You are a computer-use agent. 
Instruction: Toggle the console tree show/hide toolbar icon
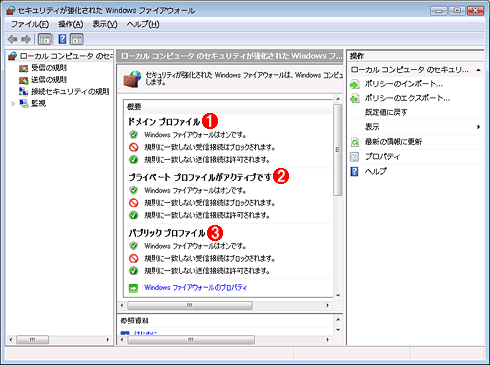45,39
